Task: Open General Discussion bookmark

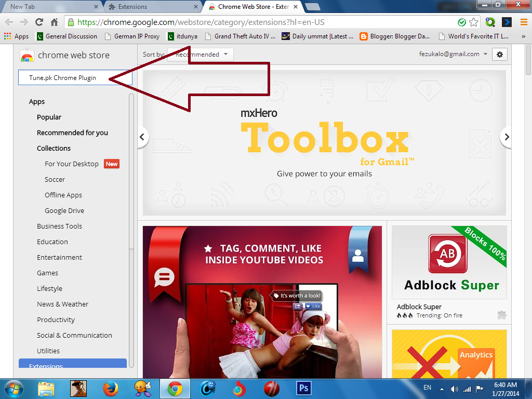Action: [x=67, y=36]
